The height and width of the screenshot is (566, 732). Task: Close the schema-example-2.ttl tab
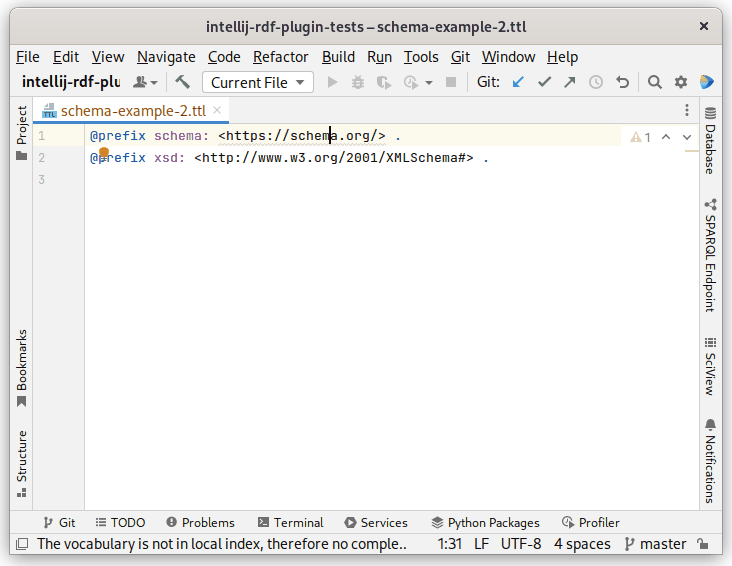pyautogui.click(x=217, y=110)
